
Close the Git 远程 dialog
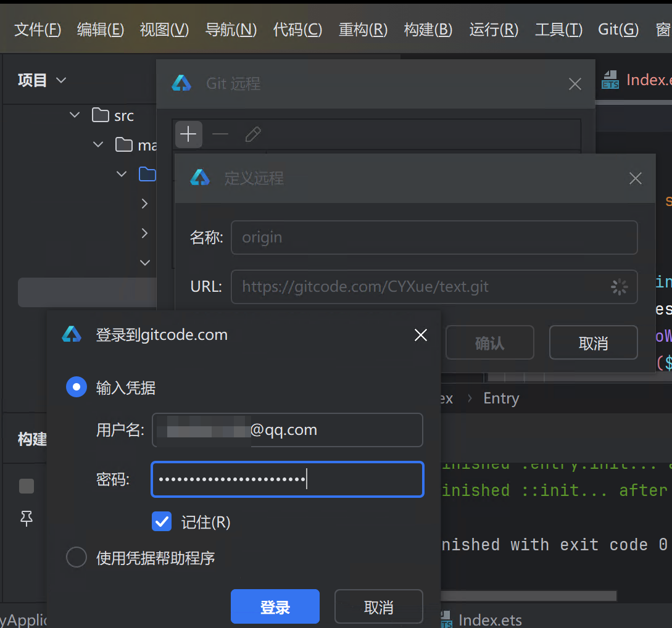click(x=575, y=84)
